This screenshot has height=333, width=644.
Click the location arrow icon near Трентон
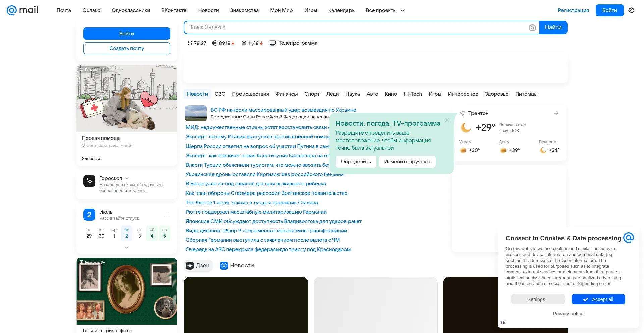click(x=462, y=113)
